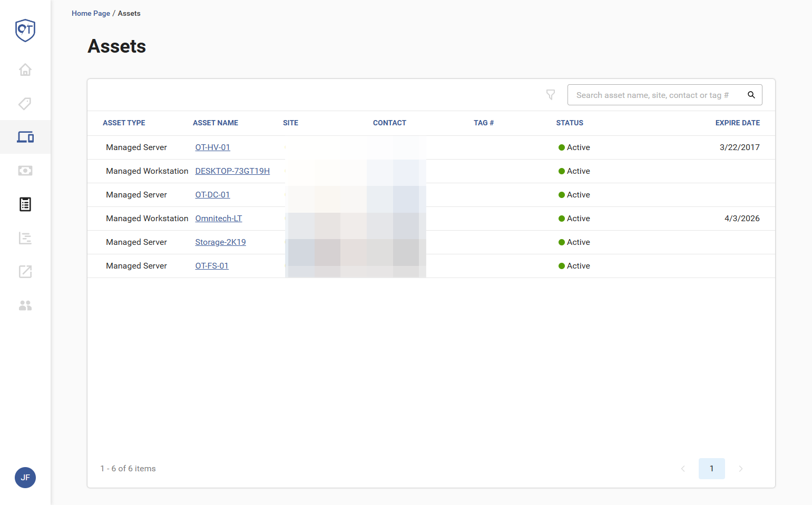
Task: Go to previous page arrow
Action: (x=683, y=469)
